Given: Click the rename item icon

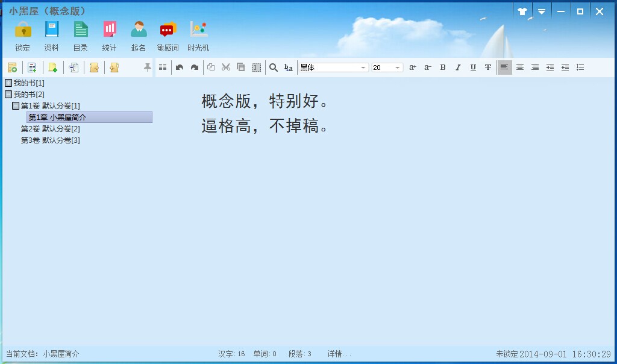Looking at the screenshot, I should coord(73,67).
